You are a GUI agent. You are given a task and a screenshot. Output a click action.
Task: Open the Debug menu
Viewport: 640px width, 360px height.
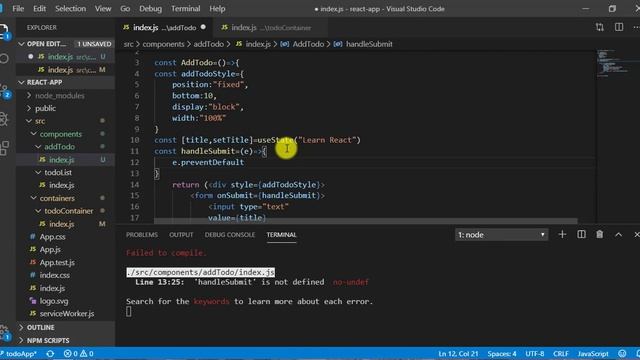(150, 9)
